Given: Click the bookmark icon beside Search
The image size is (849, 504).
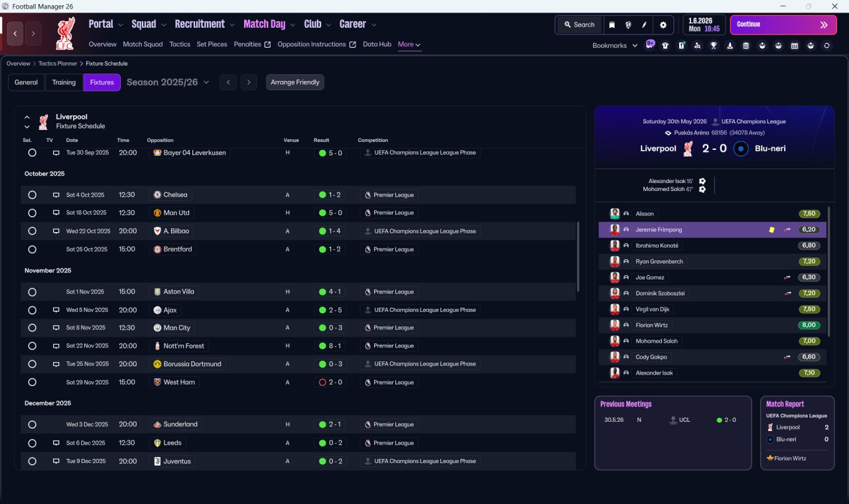Looking at the screenshot, I should [x=612, y=25].
